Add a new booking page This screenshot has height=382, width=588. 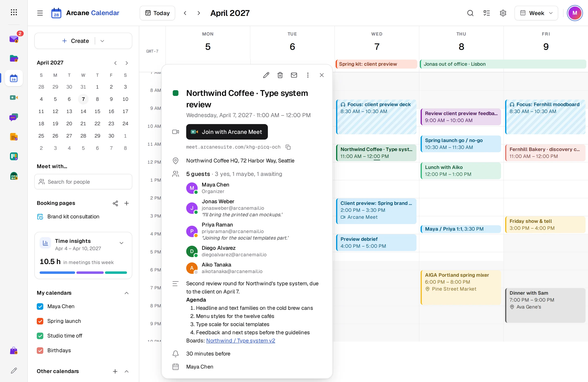tap(127, 203)
